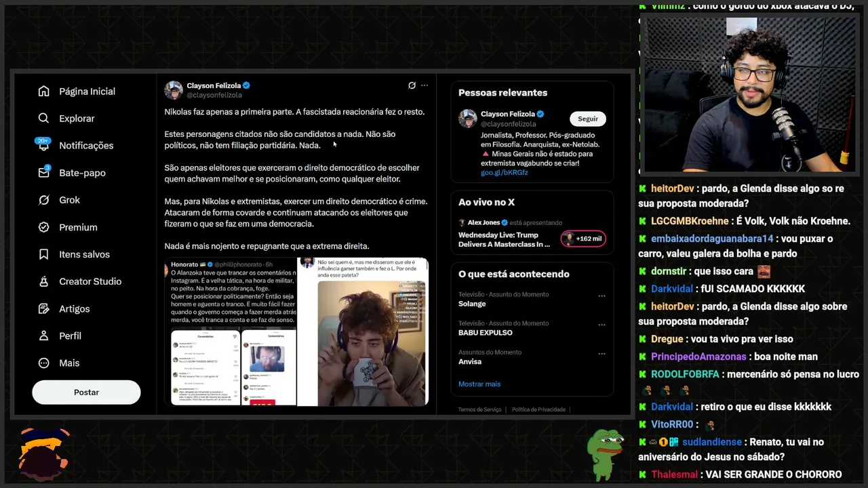Click the Thalesmal username in chat
Image resolution: width=868 pixels, height=488 pixels.
(674, 474)
